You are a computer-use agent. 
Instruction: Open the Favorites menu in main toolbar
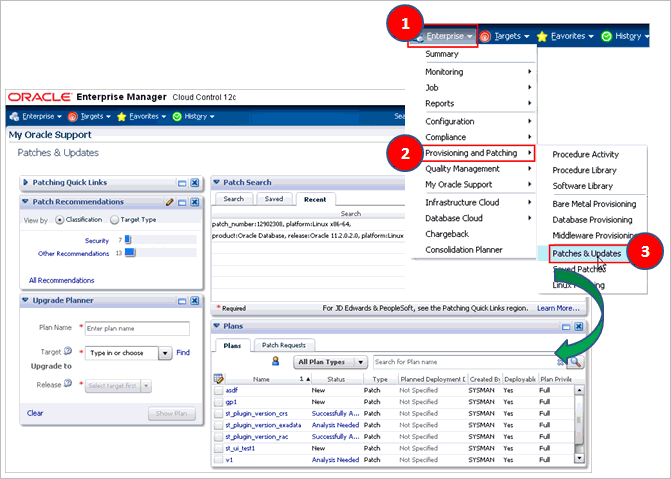click(x=142, y=116)
